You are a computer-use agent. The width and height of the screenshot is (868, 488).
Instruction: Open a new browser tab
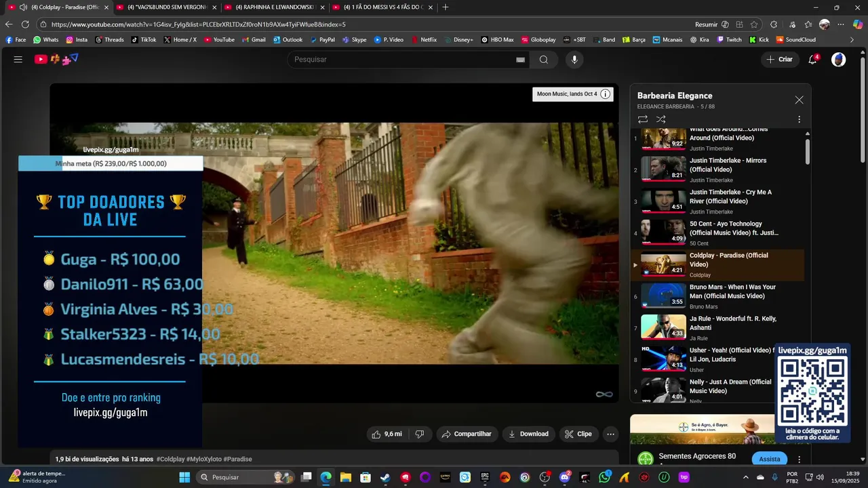(446, 7)
